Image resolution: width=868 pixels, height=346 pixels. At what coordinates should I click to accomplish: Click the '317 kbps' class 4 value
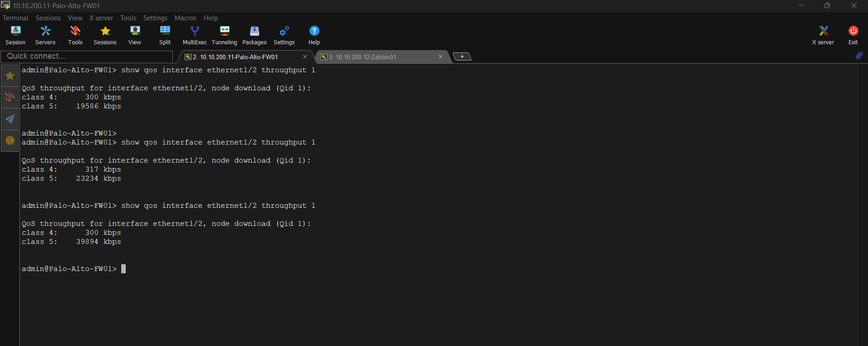(x=103, y=169)
